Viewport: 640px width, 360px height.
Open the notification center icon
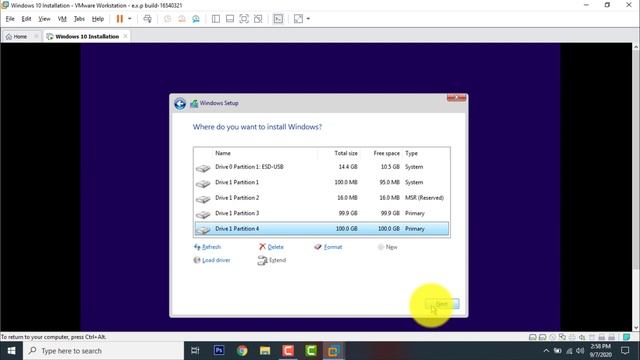pos(625,351)
